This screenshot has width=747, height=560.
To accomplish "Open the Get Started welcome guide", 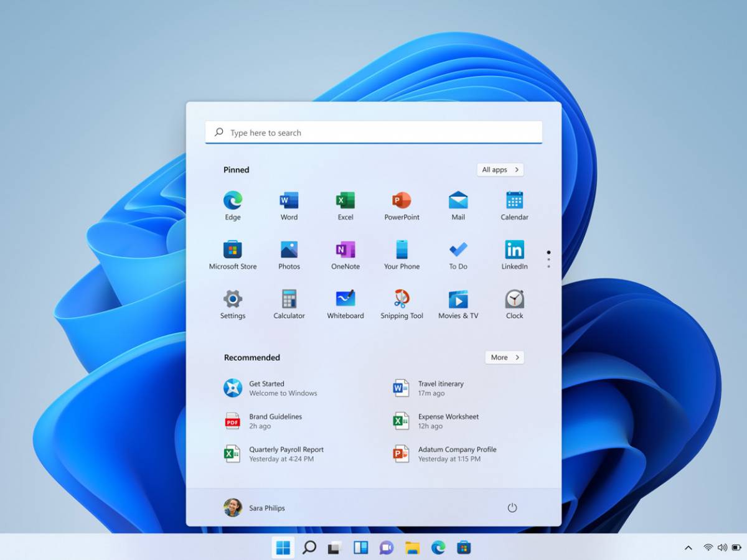I will click(268, 388).
